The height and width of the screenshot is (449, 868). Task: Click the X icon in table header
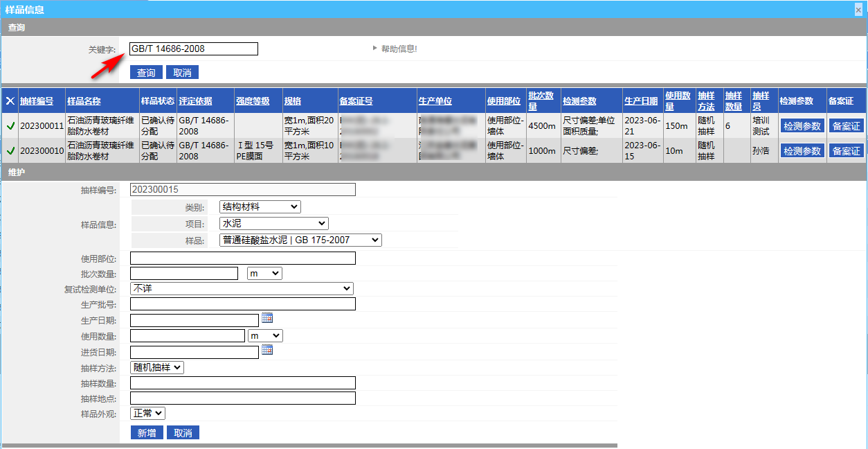click(10, 101)
